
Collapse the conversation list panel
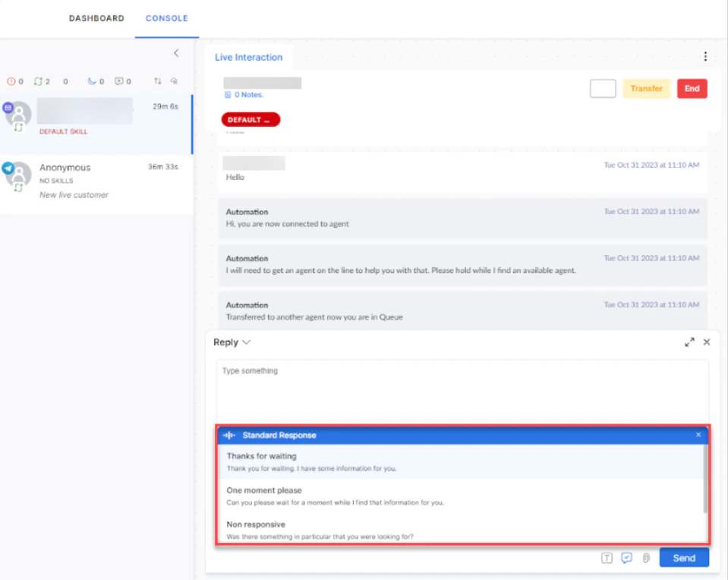(176, 53)
